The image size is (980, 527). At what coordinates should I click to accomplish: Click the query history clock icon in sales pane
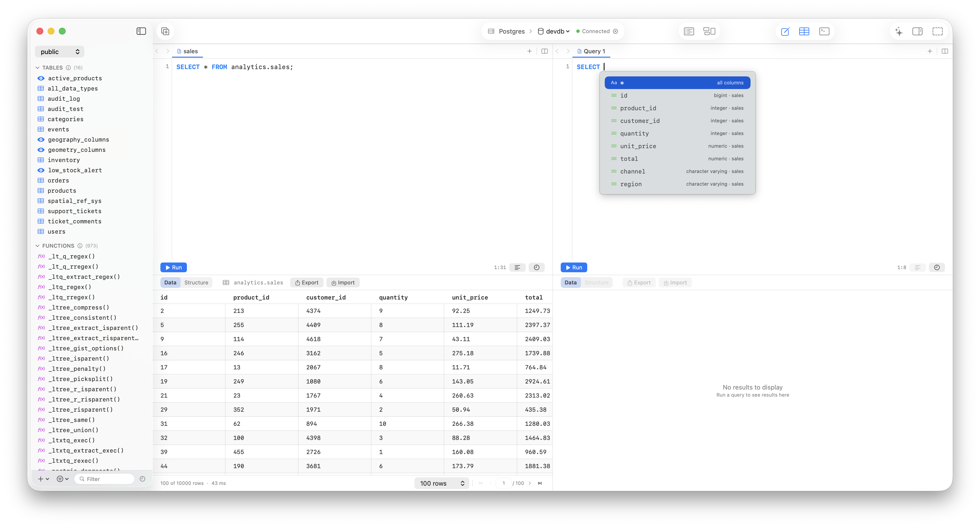[x=536, y=267]
